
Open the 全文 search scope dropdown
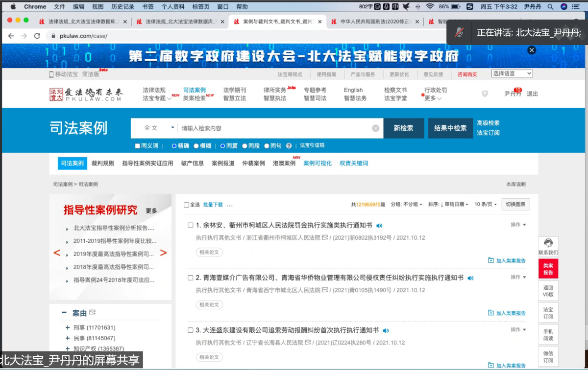click(158, 128)
